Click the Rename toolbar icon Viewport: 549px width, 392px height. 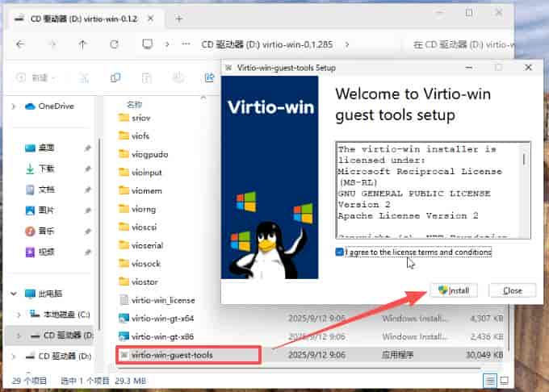point(178,77)
